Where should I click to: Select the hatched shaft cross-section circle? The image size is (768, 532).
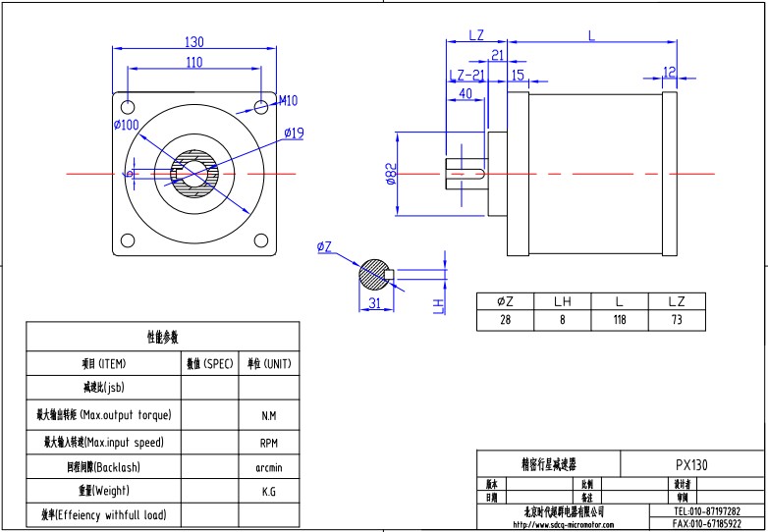[x=373, y=274]
